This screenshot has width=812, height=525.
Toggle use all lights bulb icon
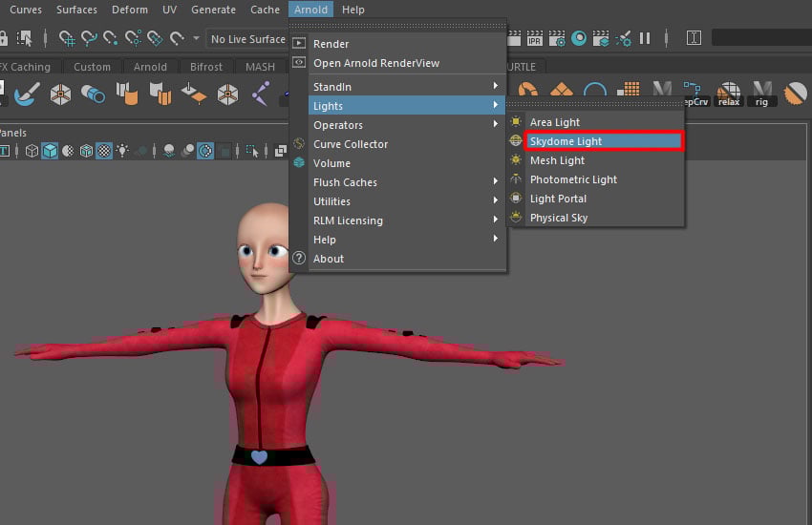[122, 151]
